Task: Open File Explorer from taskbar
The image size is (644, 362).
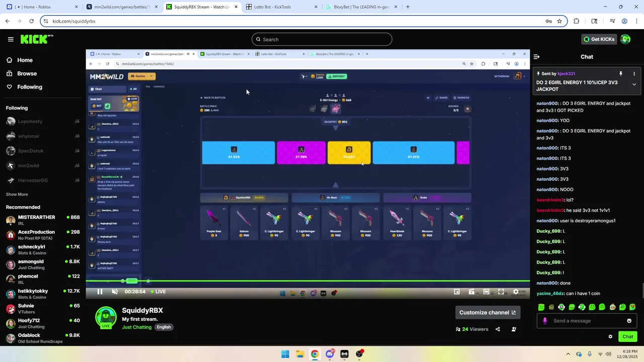Action: [x=300, y=354]
